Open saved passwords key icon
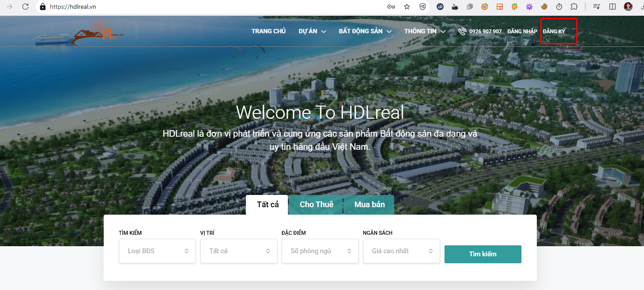The width and height of the screenshot is (644, 290). click(392, 7)
